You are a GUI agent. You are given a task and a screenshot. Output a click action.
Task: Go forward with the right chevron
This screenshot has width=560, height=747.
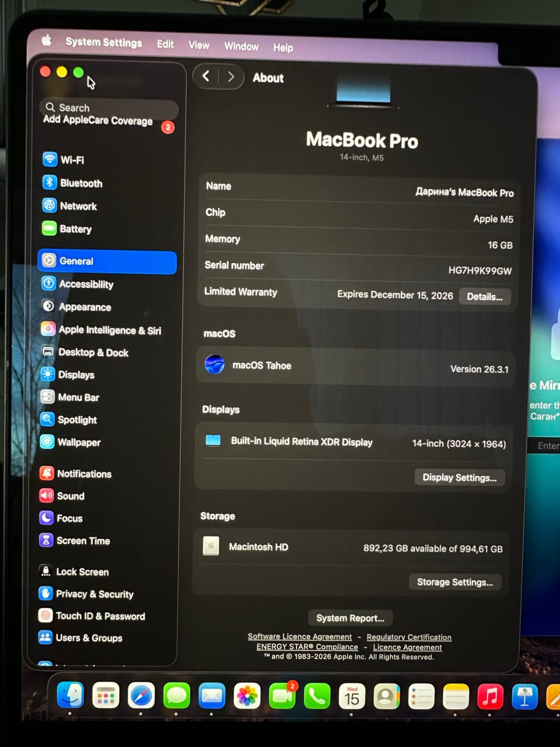(231, 76)
